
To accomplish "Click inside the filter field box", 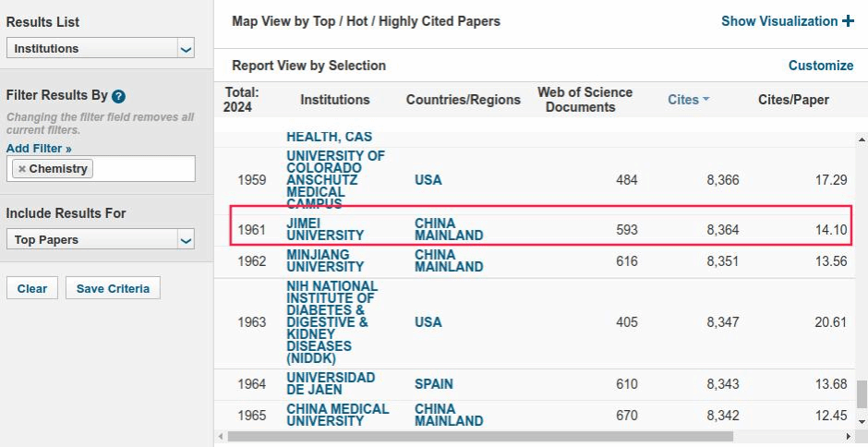I will click(143, 169).
